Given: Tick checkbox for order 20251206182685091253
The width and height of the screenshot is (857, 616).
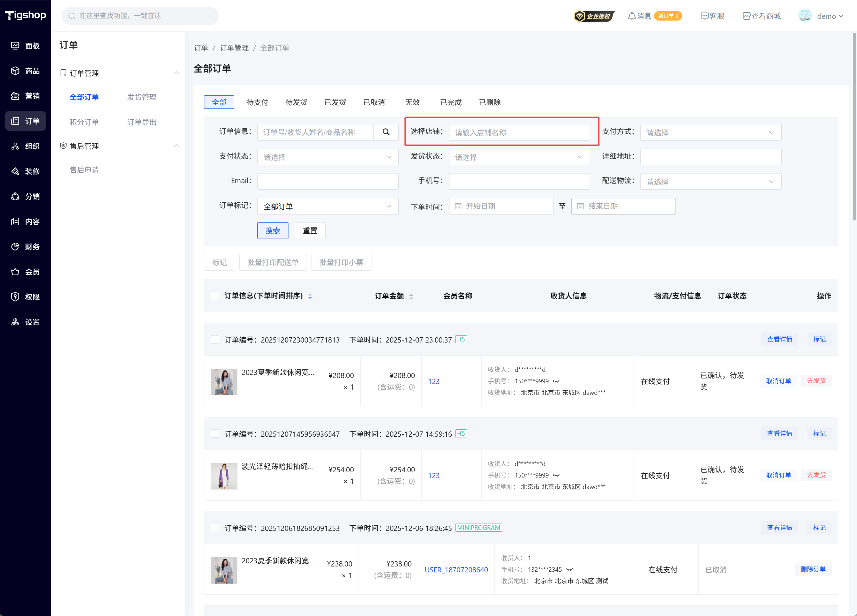Looking at the screenshot, I should tap(215, 528).
